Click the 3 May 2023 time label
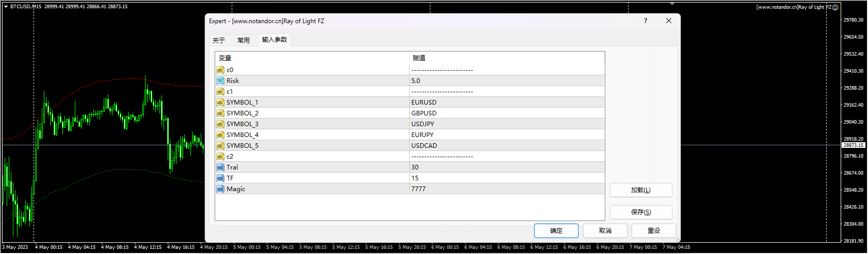The image size is (868, 254). 15,247
